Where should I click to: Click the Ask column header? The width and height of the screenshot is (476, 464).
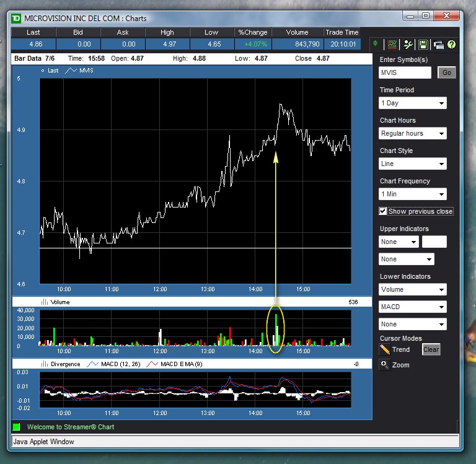(123, 32)
